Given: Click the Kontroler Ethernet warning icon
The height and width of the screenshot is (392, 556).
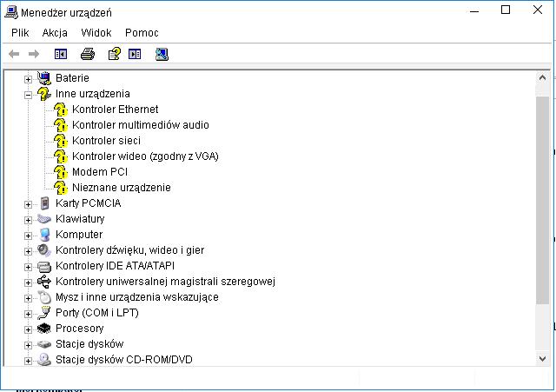Looking at the screenshot, I should coord(61,110).
